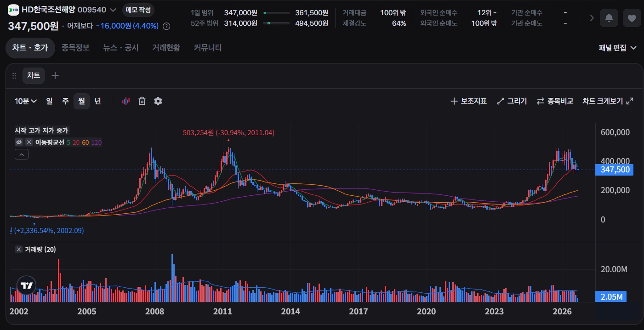Click the 시작 고가 저가 종가 legend label
Image resolution: width=644 pixels, height=330 pixels.
41,131
